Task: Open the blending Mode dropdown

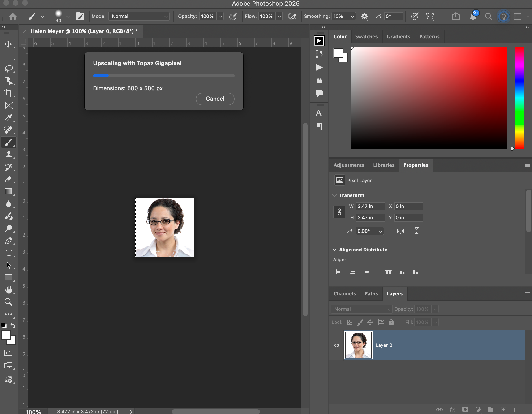Action: 139,16
